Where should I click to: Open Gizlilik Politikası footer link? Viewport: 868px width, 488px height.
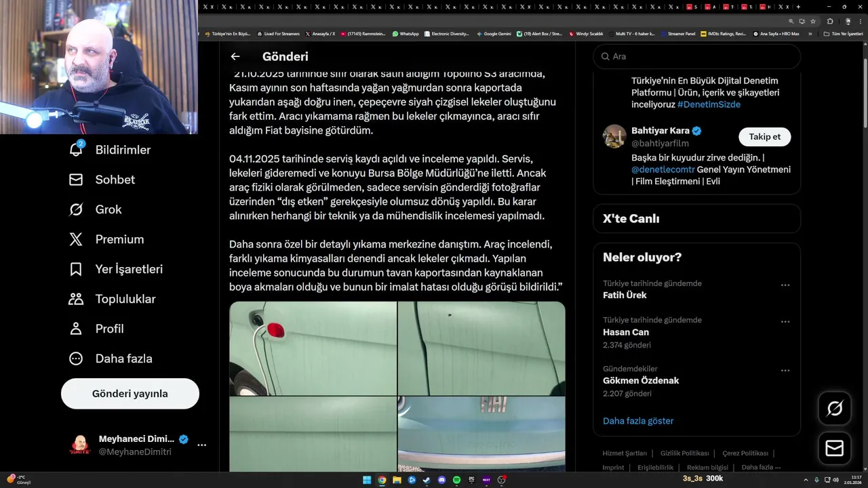point(684,453)
